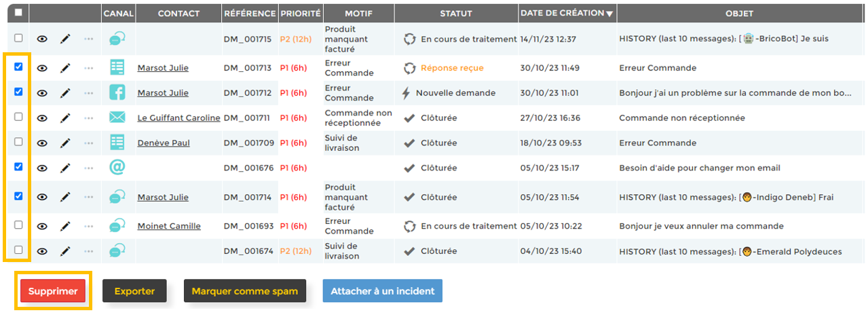
Task: Toggle the select-all checkbox in header
Action: pyautogui.click(x=18, y=13)
